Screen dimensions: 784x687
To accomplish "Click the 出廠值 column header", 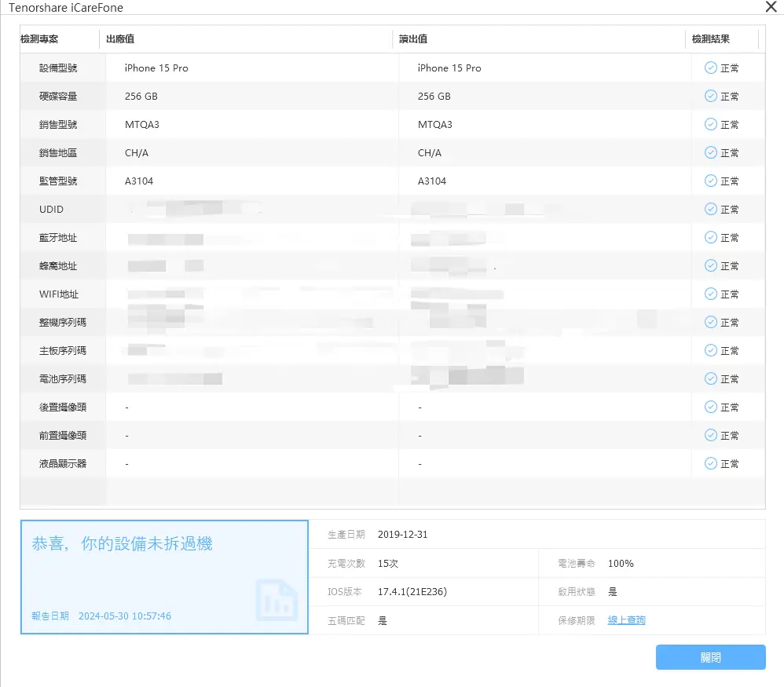I will pyautogui.click(x=120, y=39).
